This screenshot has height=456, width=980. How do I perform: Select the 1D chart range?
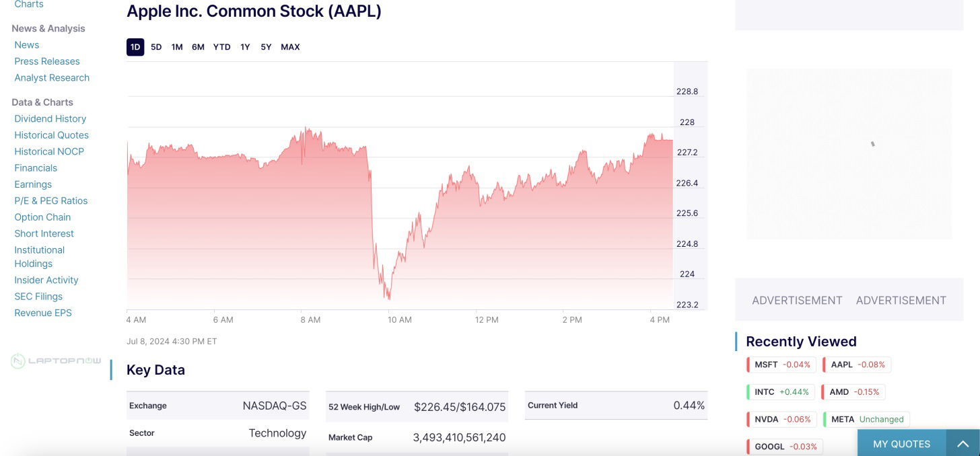(x=135, y=47)
